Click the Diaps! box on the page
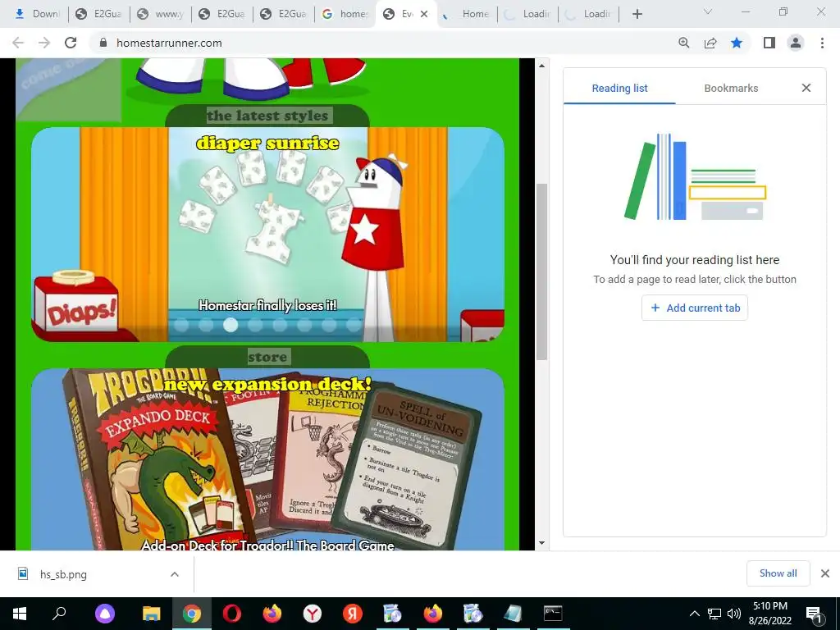Image resolution: width=840 pixels, height=630 pixels. pyautogui.click(x=76, y=303)
